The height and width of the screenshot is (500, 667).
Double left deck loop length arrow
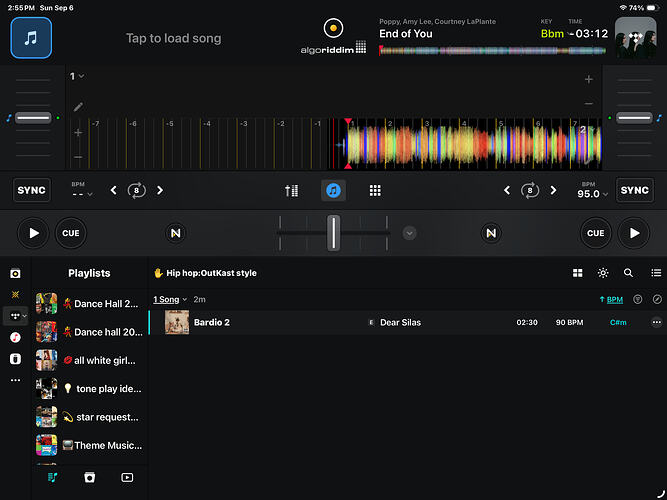160,190
